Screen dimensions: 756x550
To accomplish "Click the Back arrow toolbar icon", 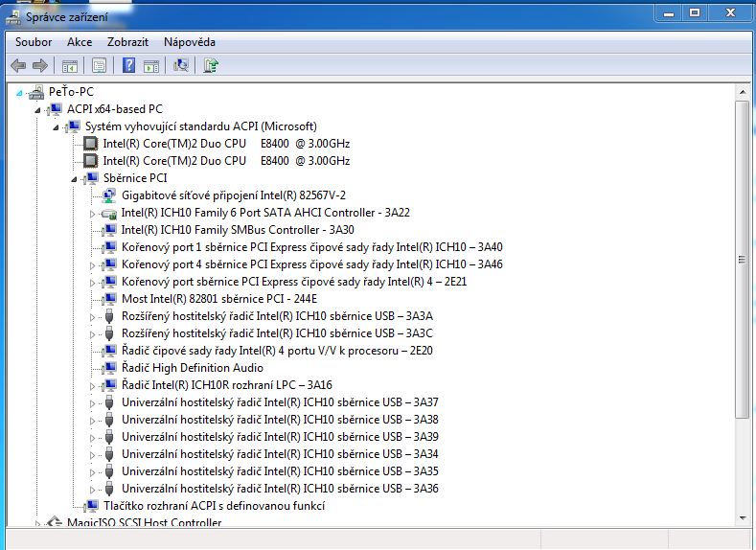I will 18,65.
